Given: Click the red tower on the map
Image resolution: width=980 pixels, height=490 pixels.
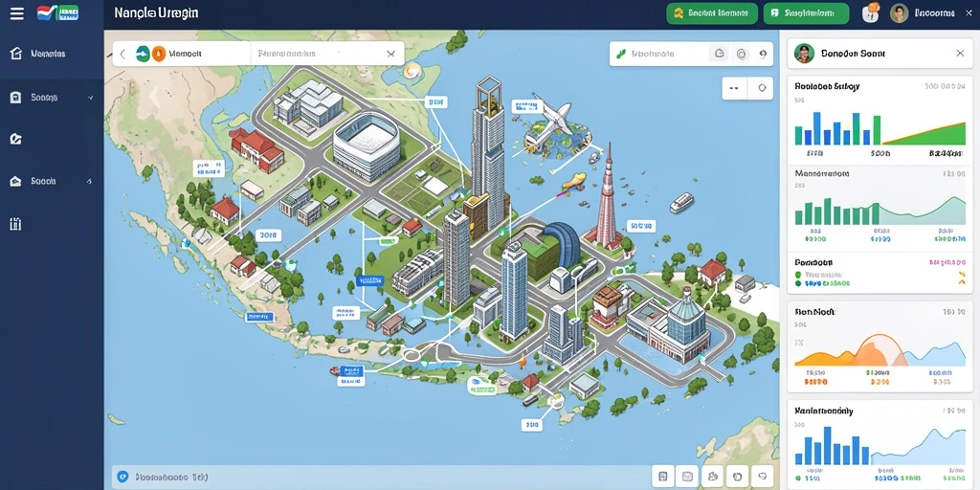Looking at the screenshot, I should tap(606, 199).
